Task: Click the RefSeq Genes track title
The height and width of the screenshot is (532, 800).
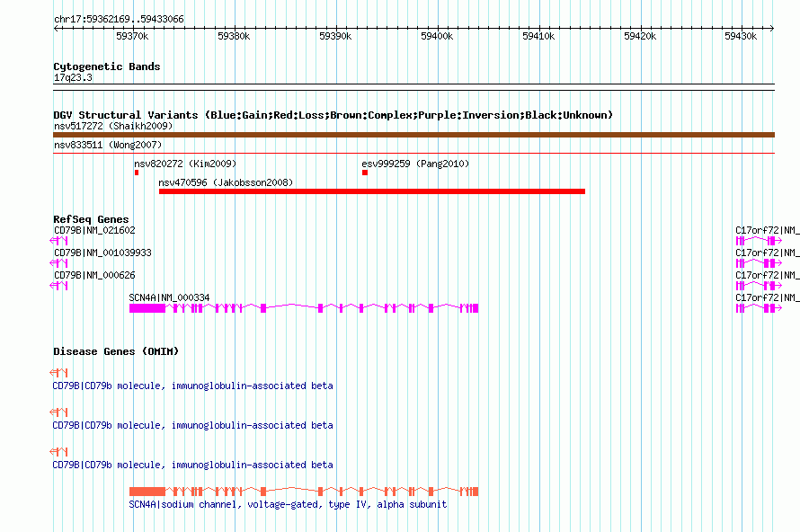Action: [x=91, y=219]
